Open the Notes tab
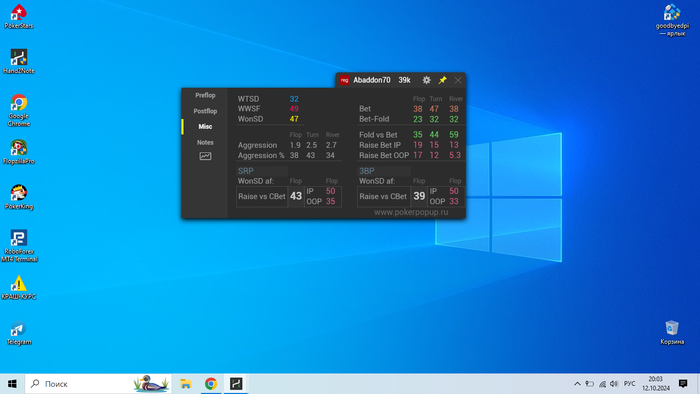700x394 pixels. coord(205,142)
